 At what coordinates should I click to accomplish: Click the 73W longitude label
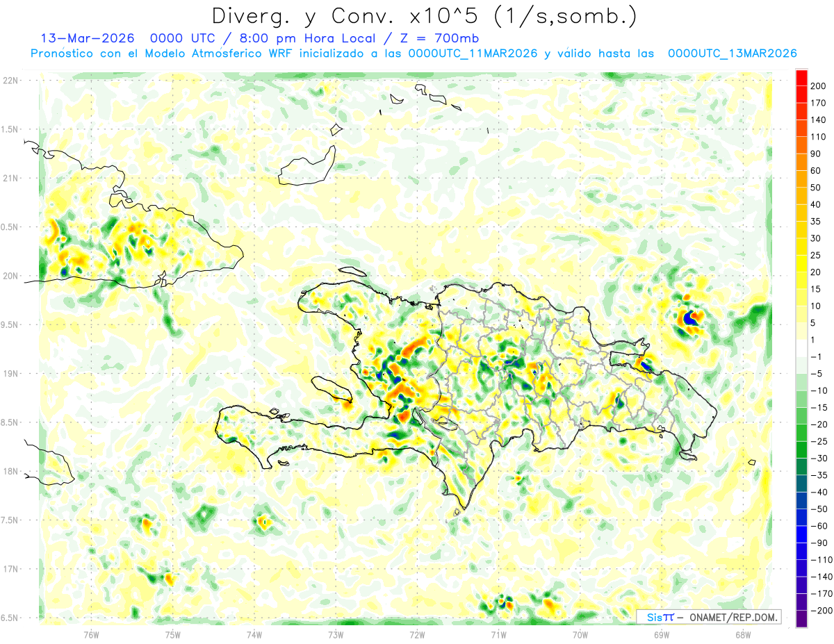pos(336,634)
